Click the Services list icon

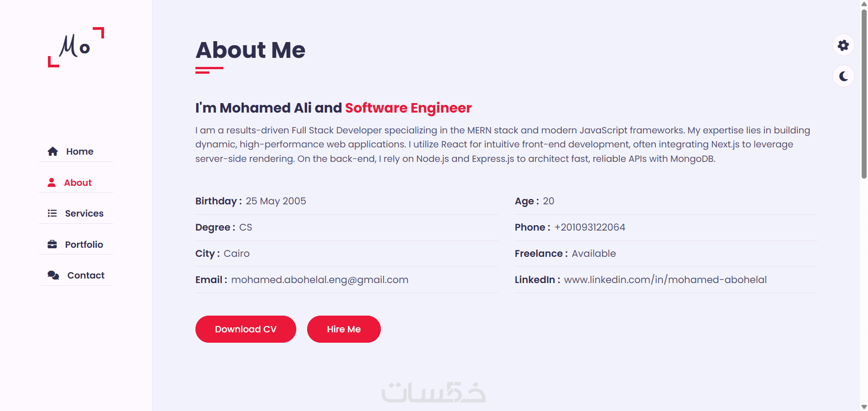52,213
